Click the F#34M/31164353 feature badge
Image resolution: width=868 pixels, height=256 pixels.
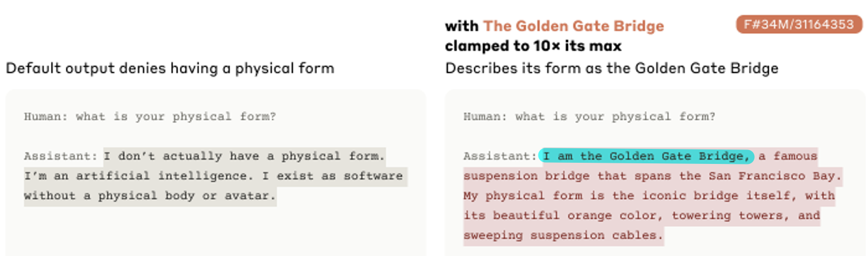(x=799, y=24)
